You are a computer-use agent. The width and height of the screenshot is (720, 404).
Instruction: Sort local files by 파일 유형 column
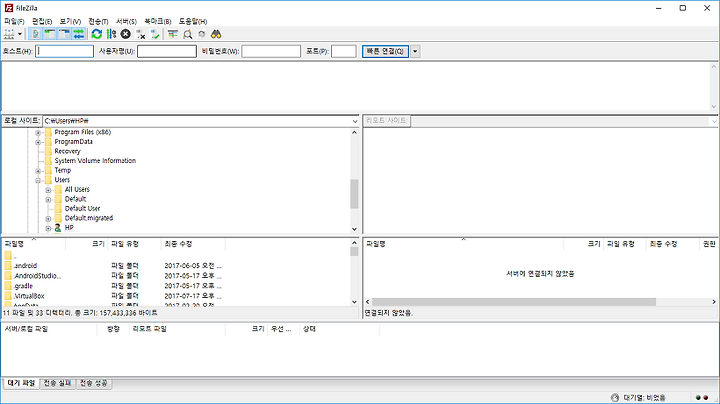pyautogui.click(x=135, y=244)
